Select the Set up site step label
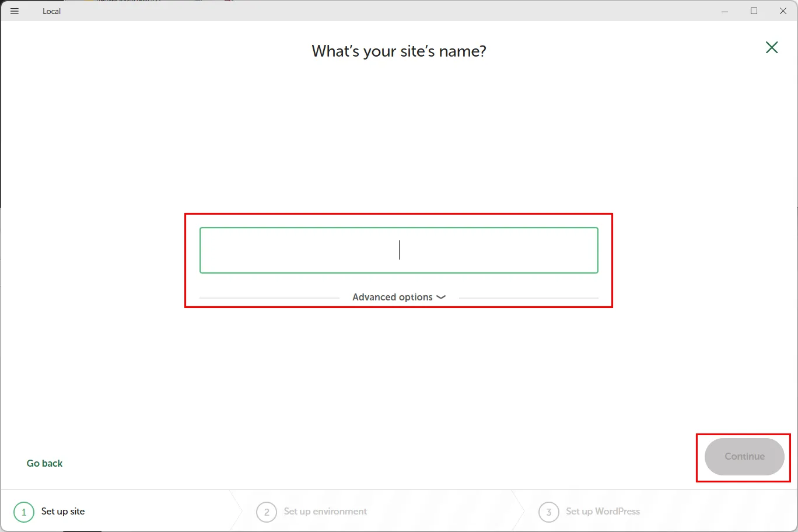Image resolution: width=798 pixels, height=532 pixels. point(63,512)
